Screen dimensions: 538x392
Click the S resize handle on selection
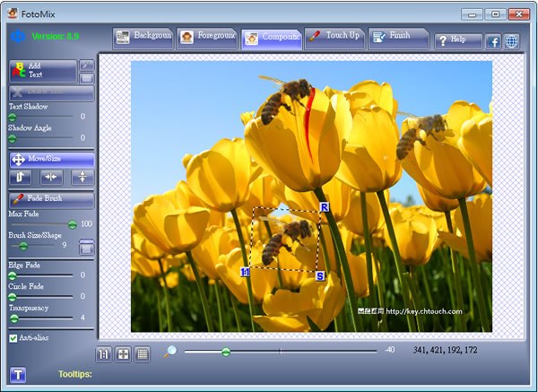[320, 275]
